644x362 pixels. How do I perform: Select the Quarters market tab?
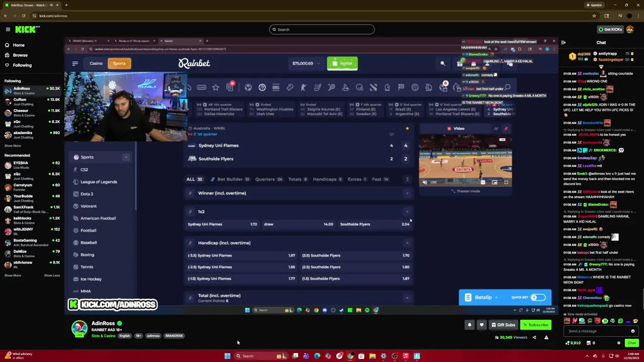(269, 179)
